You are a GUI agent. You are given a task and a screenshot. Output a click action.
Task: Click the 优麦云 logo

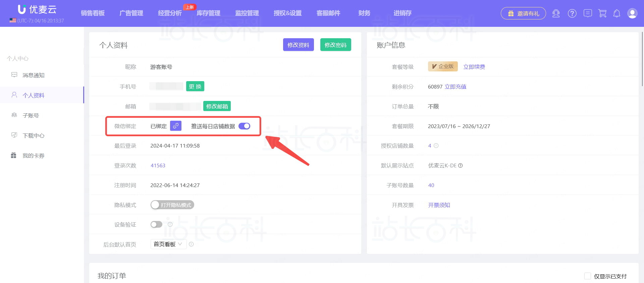click(x=37, y=9)
